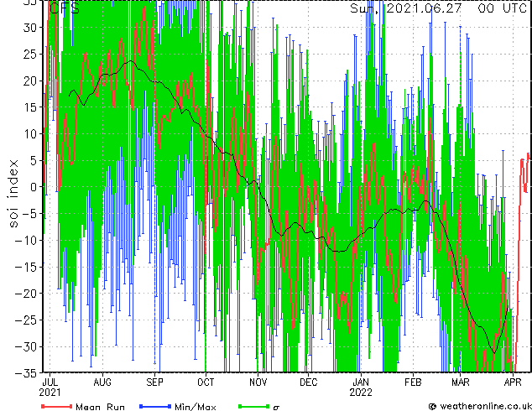The image size is (532, 411).
Task: Click the NOV month label
Action: pyautogui.click(x=258, y=382)
